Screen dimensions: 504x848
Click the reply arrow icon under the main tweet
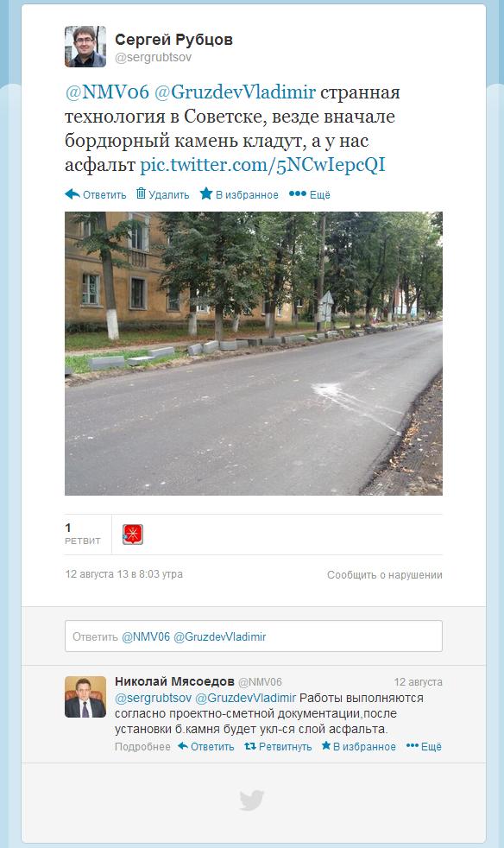pos(72,194)
